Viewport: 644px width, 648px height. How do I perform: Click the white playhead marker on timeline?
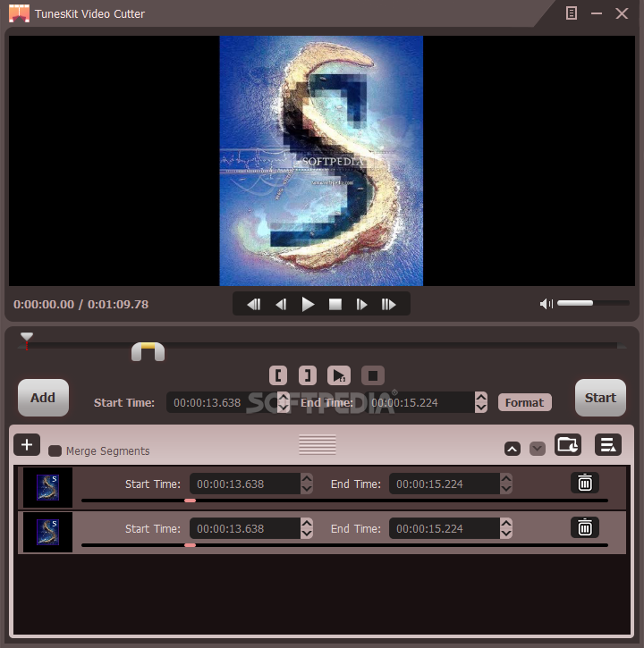[27, 336]
